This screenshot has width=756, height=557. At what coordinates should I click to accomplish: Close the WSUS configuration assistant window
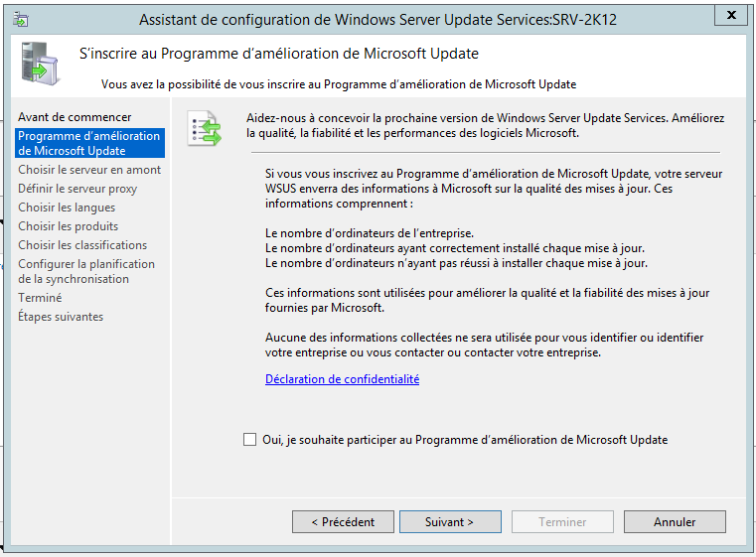click(731, 15)
